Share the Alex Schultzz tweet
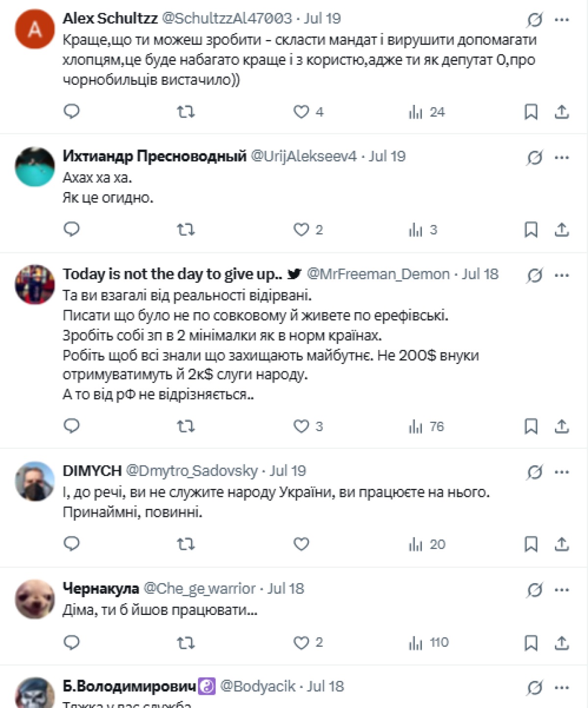The image size is (588, 708). point(562,112)
